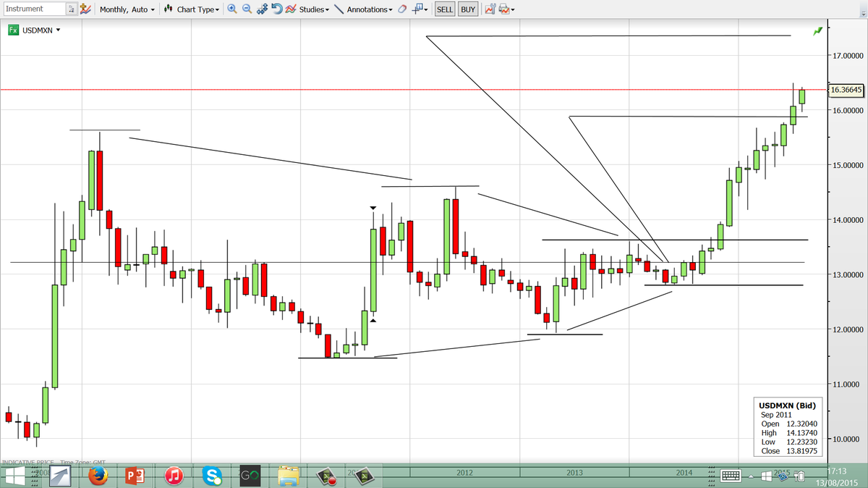Click the 17.00000 price axis label
Viewport: 868px width, 488px height.
pyautogui.click(x=848, y=56)
